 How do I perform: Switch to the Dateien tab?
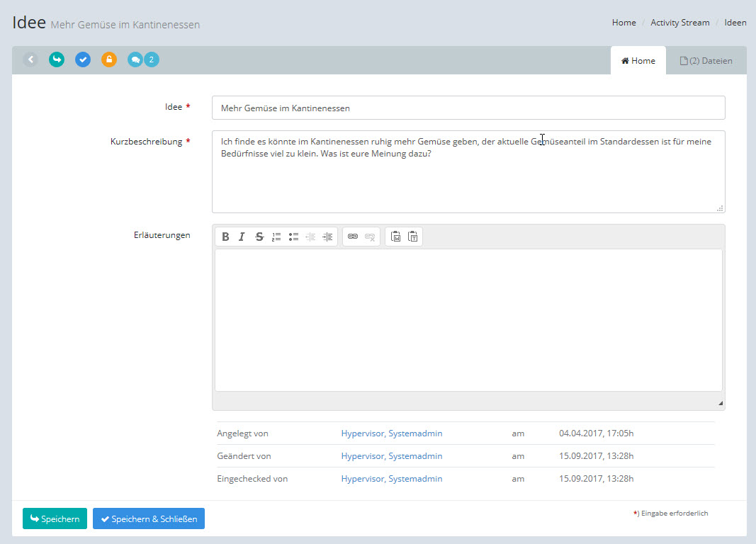click(x=706, y=61)
